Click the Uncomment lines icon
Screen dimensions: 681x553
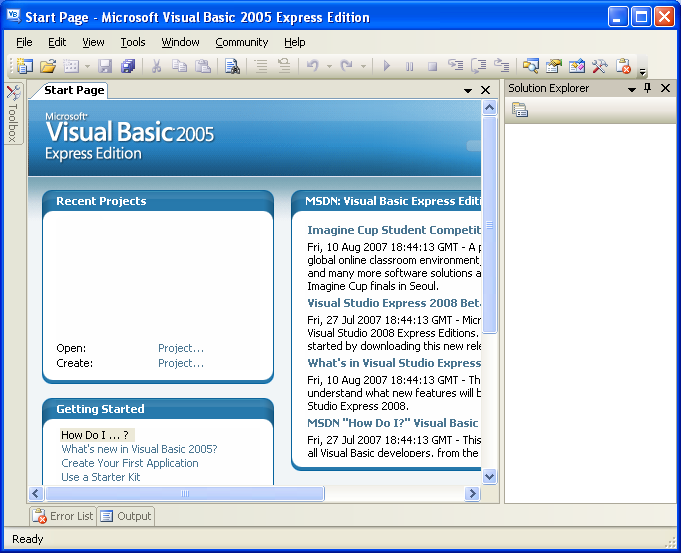point(284,66)
